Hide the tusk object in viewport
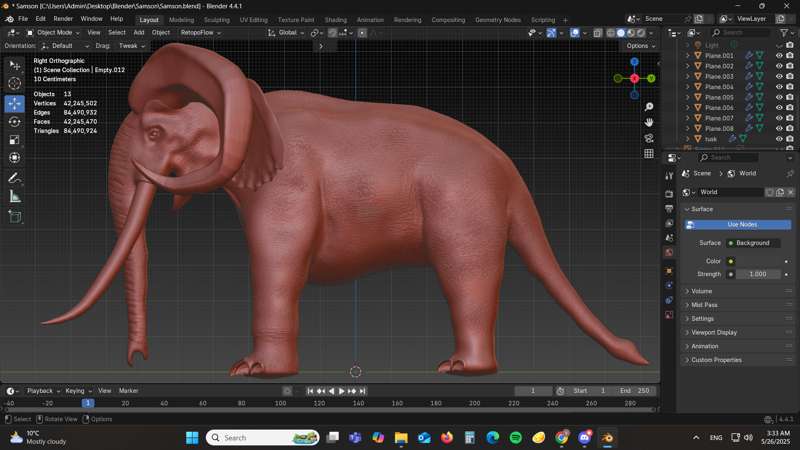 (x=779, y=139)
